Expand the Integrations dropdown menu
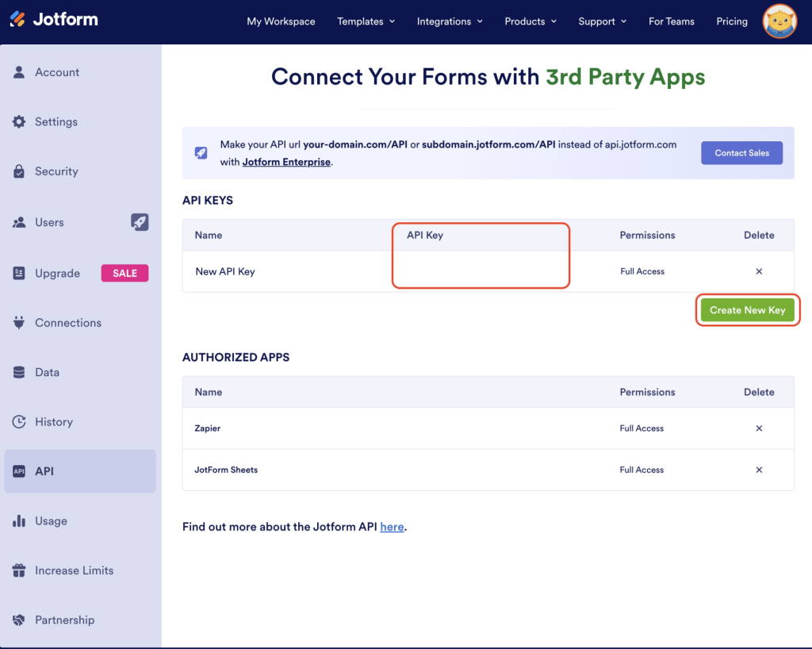 tap(450, 21)
